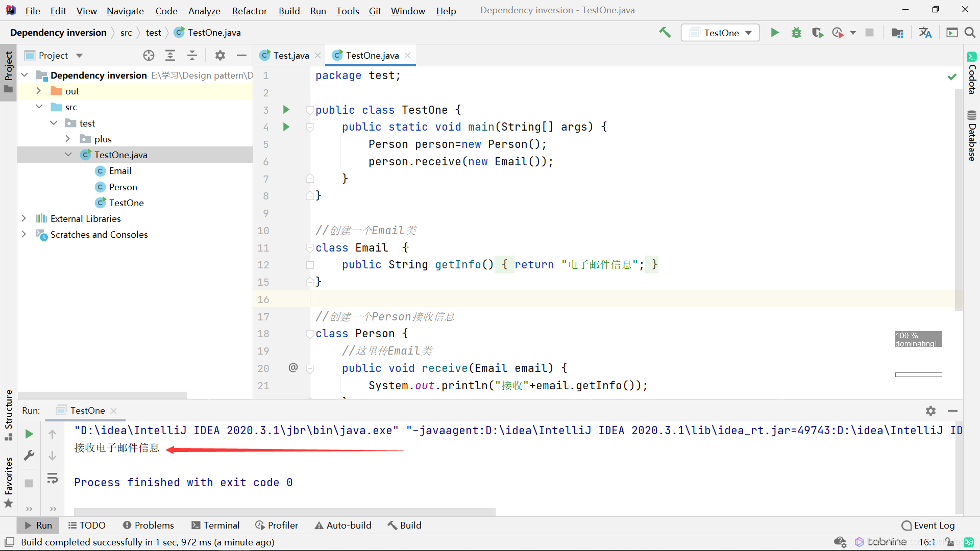The width and height of the screenshot is (980, 551).
Task: Select the Person class in project tree
Action: tap(122, 187)
